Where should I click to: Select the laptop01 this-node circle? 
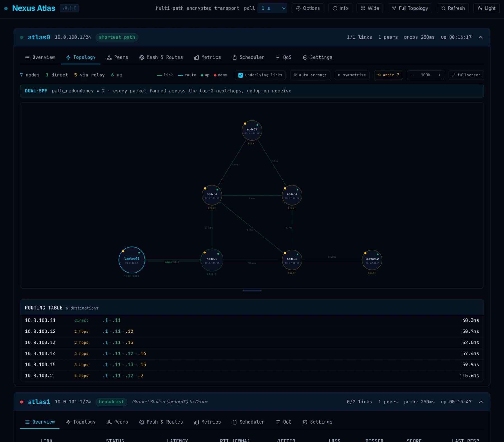[132, 260]
